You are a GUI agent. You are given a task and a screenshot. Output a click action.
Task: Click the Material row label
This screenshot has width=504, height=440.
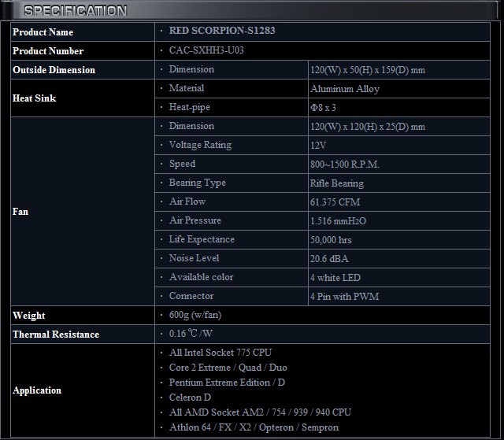(187, 88)
